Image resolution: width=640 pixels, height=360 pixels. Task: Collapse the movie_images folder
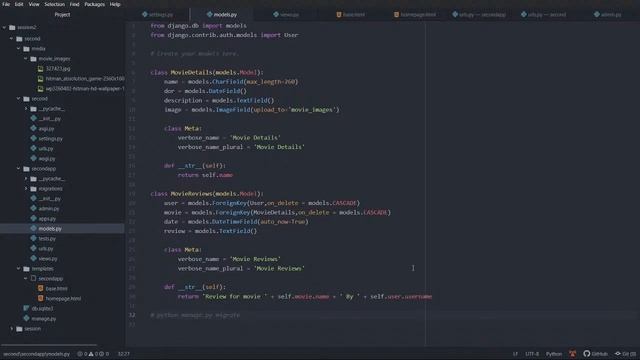[x=26, y=59]
